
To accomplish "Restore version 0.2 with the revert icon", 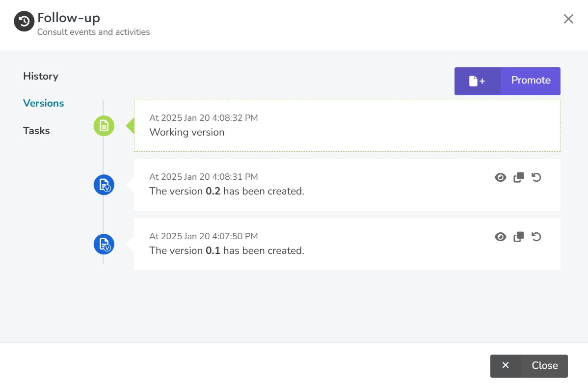I will [536, 177].
